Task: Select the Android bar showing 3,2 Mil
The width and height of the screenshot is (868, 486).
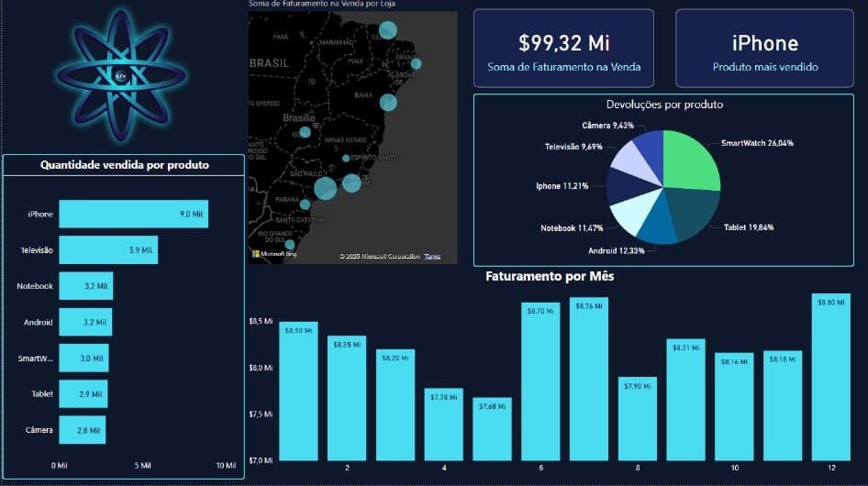Action: (85, 322)
